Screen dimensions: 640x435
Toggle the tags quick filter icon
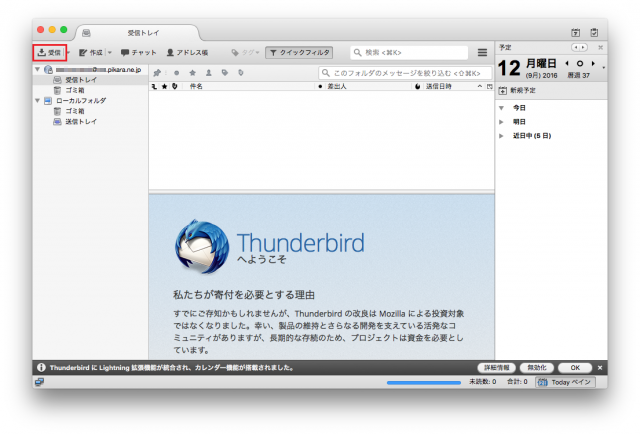coord(225,73)
